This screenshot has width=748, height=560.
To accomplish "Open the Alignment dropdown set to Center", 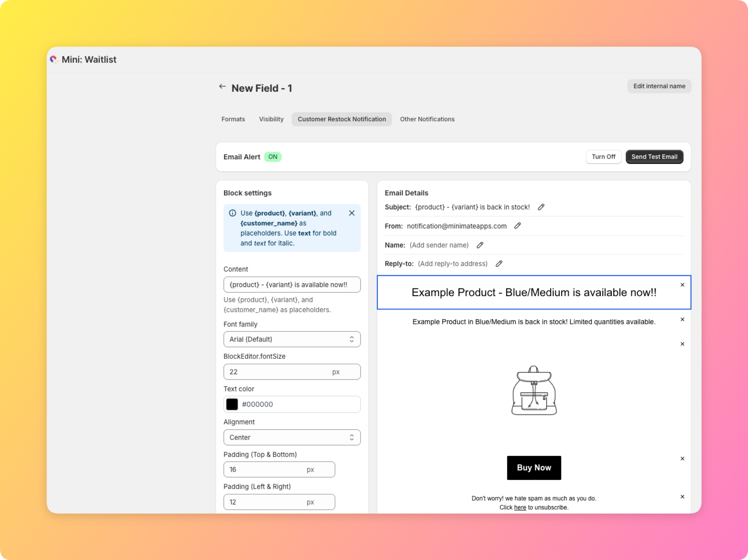I will 292,437.
